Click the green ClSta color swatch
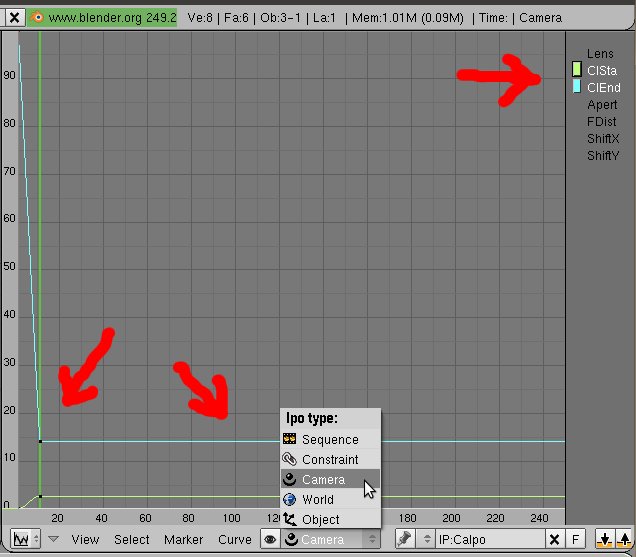 point(576,69)
